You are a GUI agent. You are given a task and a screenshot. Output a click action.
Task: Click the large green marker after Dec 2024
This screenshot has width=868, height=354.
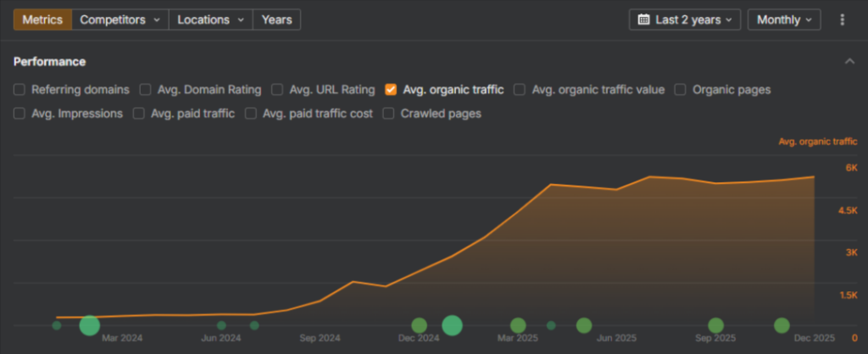tap(452, 325)
